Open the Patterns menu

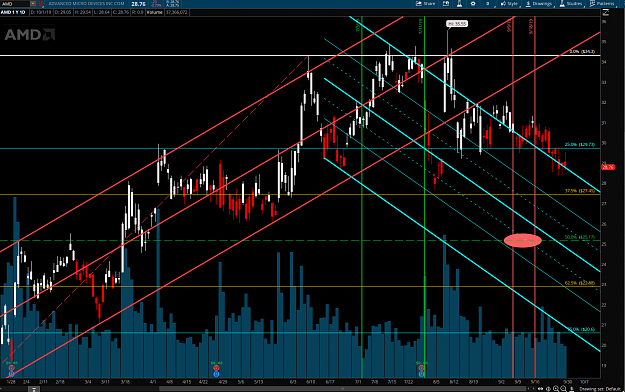pos(602,4)
